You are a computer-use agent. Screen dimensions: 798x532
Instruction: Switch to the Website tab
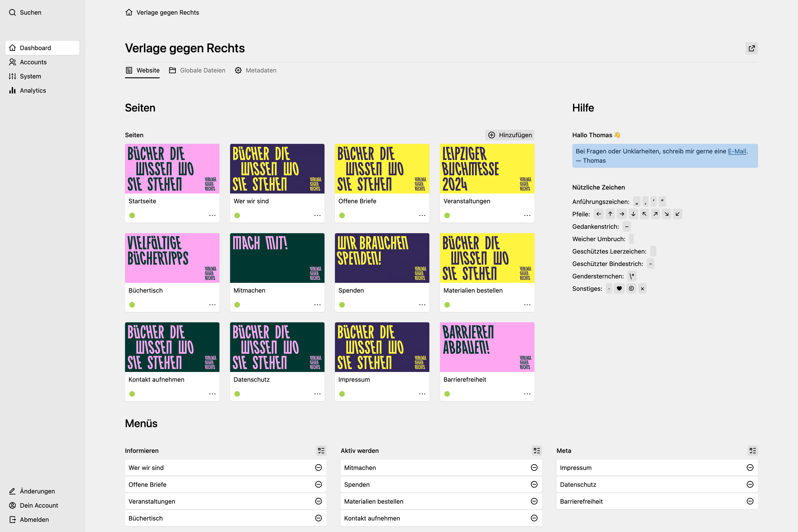(142, 70)
